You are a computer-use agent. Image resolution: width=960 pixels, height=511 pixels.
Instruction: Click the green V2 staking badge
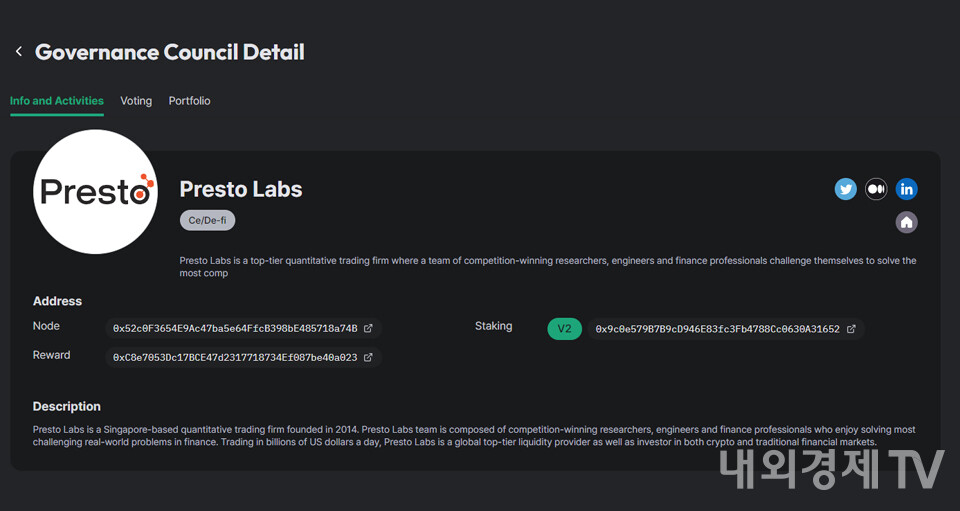[564, 329]
